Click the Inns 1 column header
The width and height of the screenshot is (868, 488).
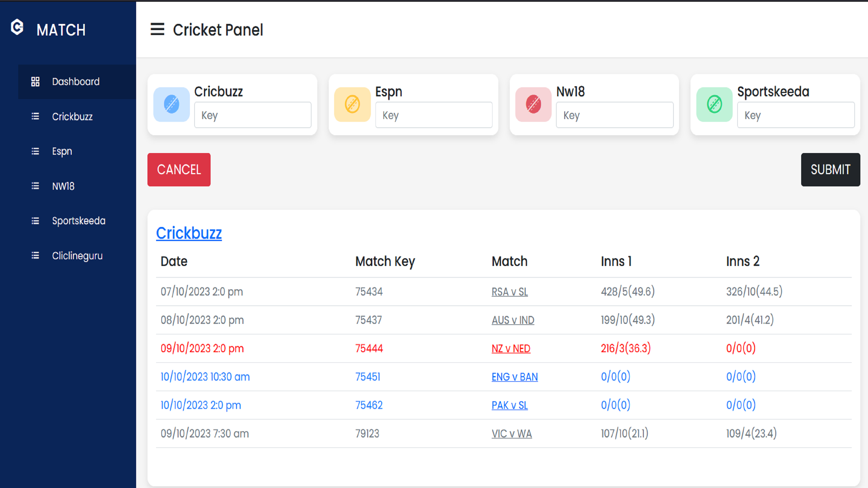pos(616,262)
